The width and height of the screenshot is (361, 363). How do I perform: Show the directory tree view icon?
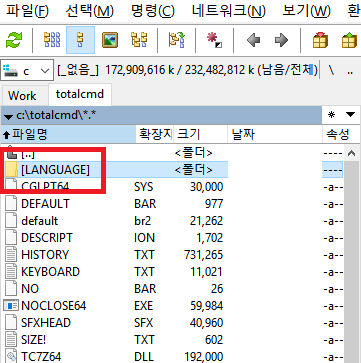139,40
